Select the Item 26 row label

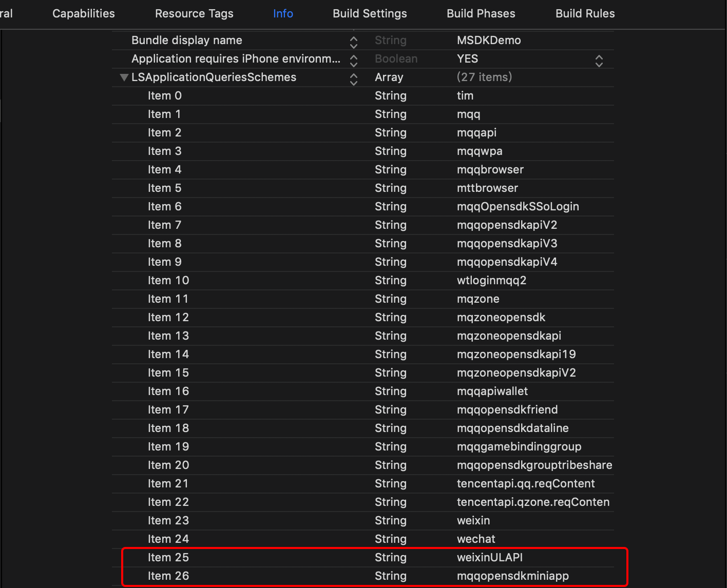click(168, 576)
